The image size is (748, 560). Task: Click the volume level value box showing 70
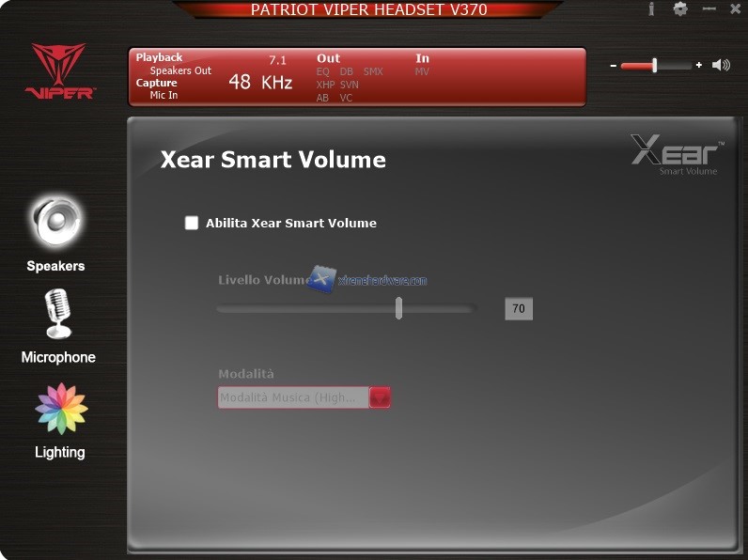[x=519, y=308]
